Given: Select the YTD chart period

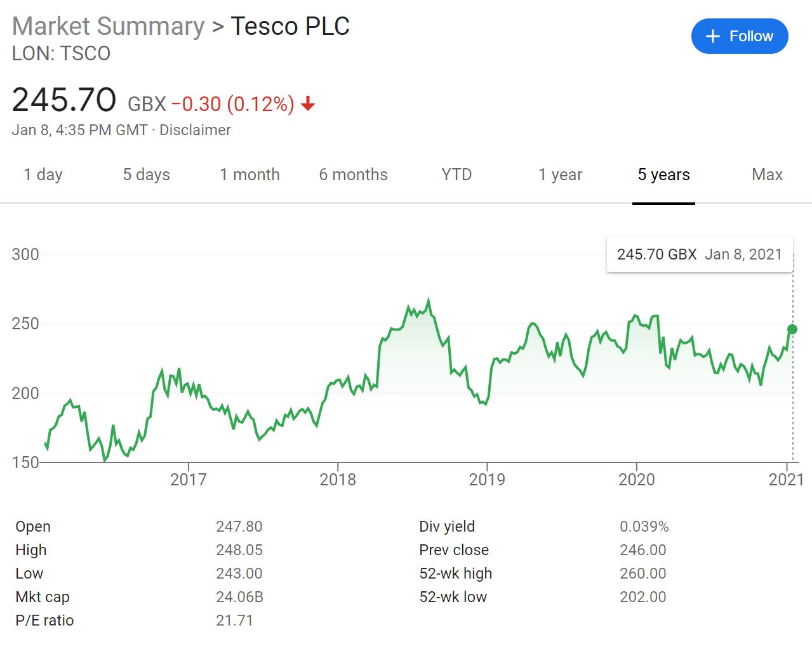Looking at the screenshot, I should coord(455,174).
